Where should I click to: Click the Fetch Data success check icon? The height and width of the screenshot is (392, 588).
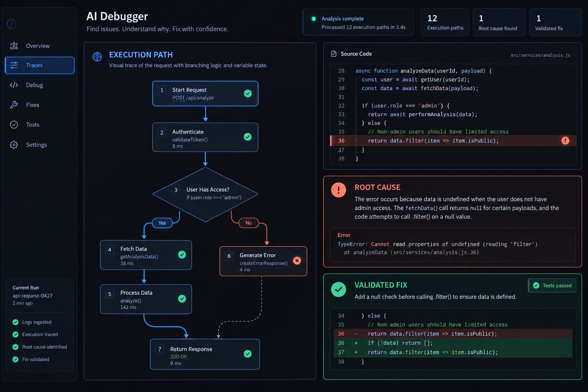(x=182, y=255)
